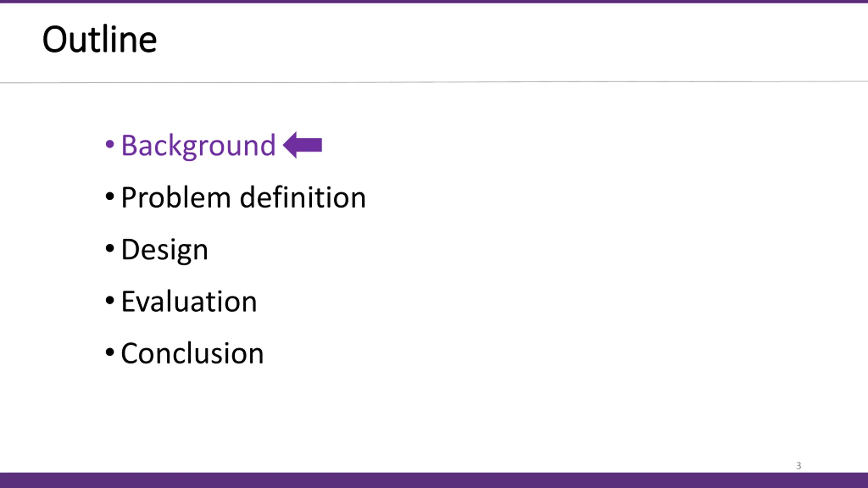Click the bullet dot before Design
This screenshot has width=868, height=488.
[110, 248]
